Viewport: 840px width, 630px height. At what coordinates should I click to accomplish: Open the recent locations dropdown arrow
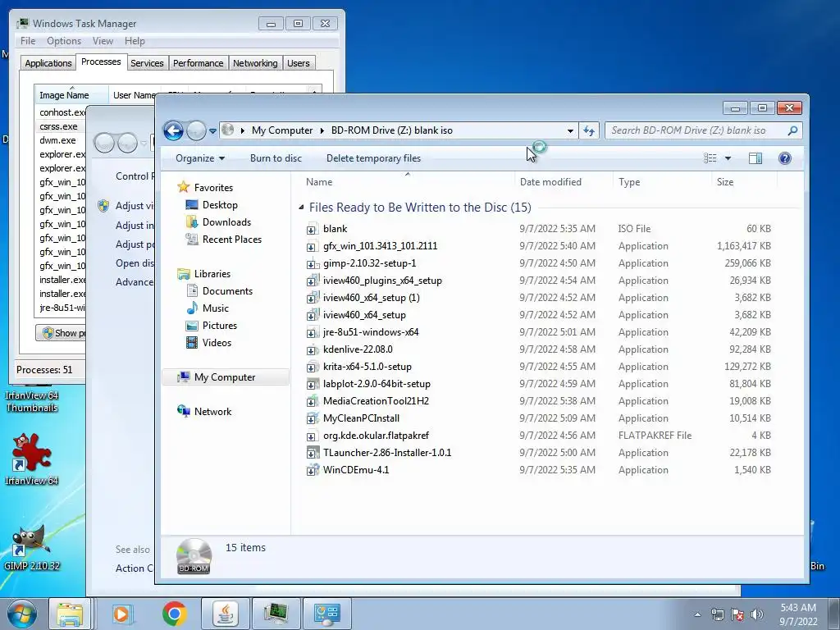(212, 131)
